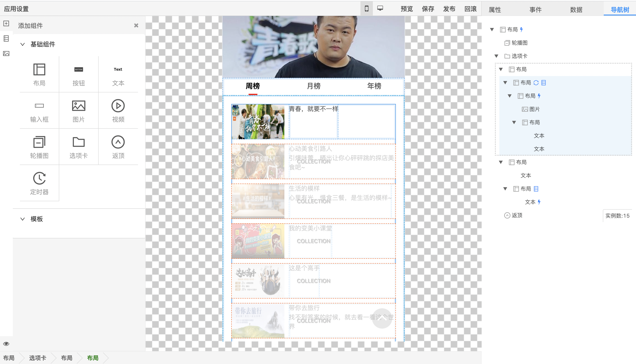Switch to mobile device preview icon

click(366, 9)
